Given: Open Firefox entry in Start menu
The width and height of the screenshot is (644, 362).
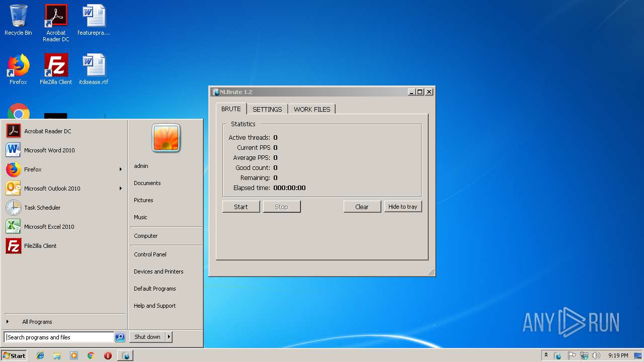Looking at the screenshot, I should (x=64, y=169).
